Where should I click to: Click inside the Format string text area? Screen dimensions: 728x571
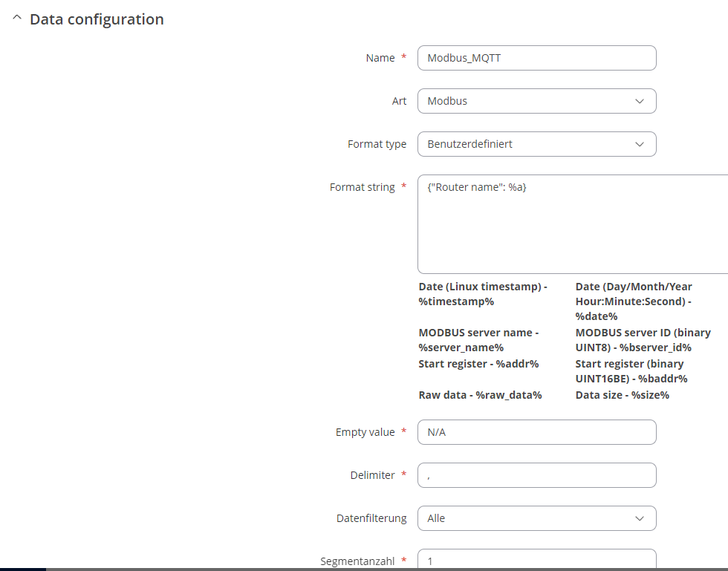pos(573,224)
